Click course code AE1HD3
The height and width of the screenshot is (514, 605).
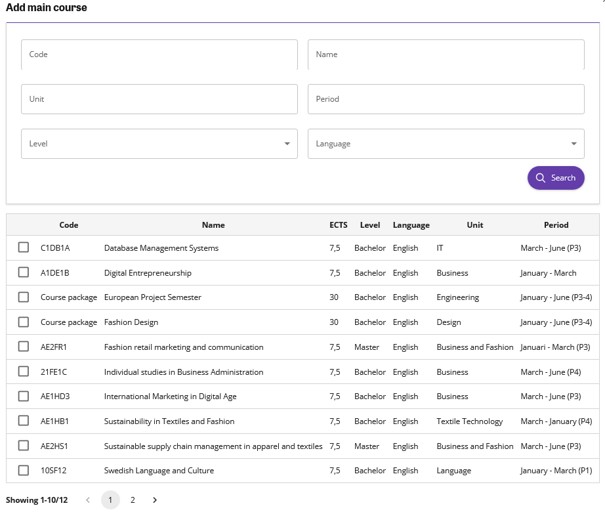click(x=55, y=397)
